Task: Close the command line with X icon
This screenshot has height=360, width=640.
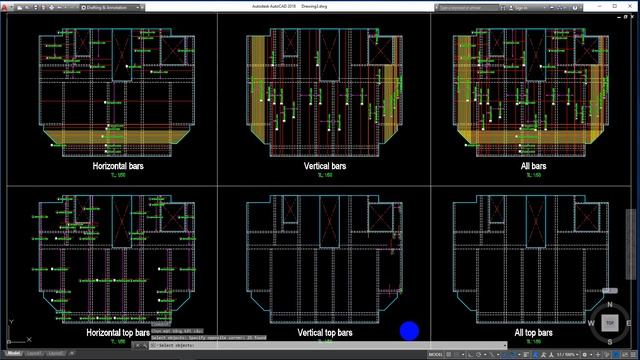Action: coord(137,345)
